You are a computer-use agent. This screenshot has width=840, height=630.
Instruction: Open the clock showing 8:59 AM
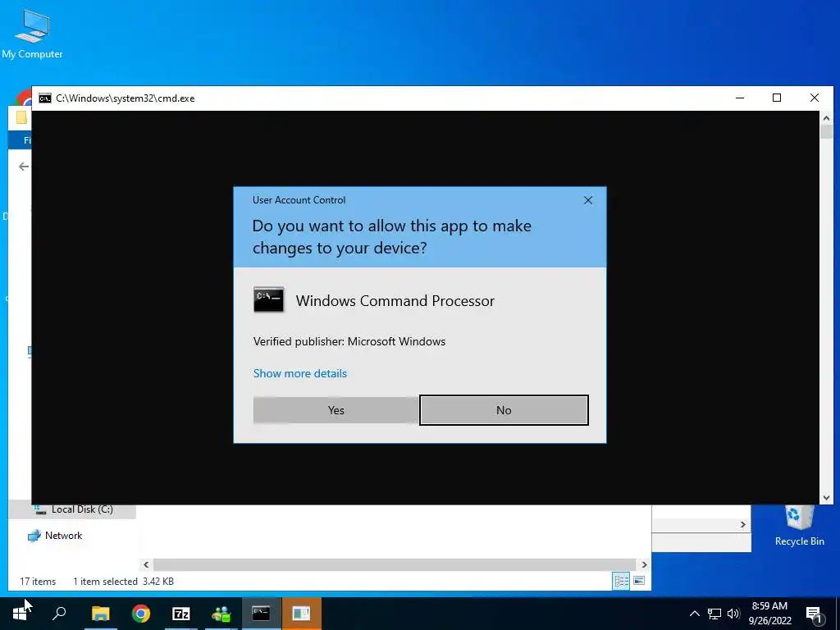(769, 614)
